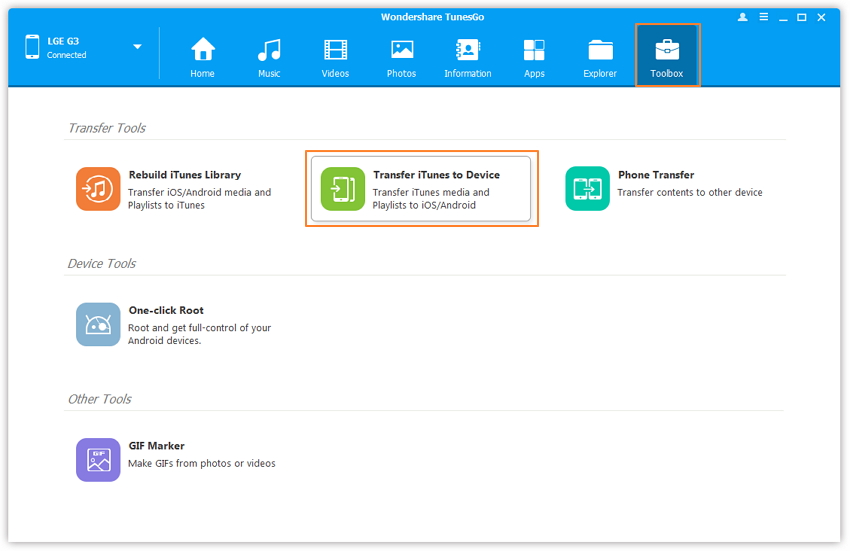The image size is (850, 551).
Task: Click the orange Rebuild iTunes Library icon
Action: click(98, 189)
